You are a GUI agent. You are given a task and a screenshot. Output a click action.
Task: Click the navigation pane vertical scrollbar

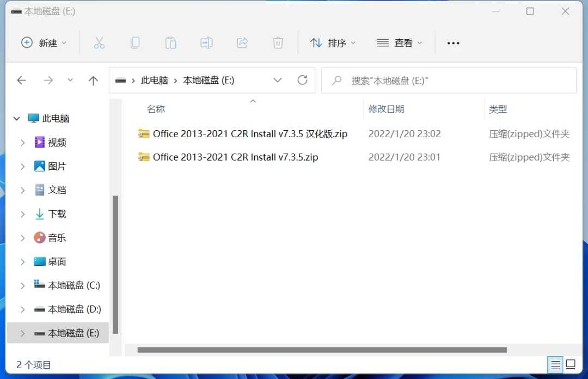tap(115, 265)
